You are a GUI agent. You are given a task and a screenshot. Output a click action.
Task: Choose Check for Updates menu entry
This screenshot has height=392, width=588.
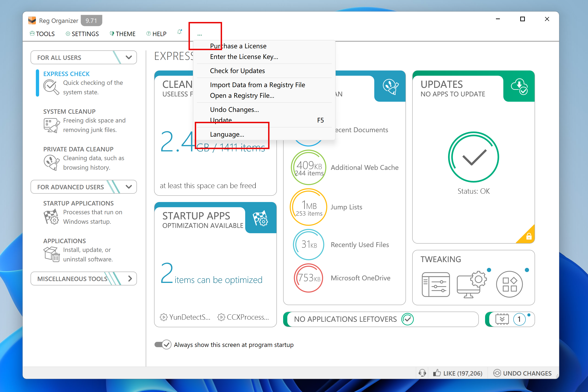click(x=237, y=71)
